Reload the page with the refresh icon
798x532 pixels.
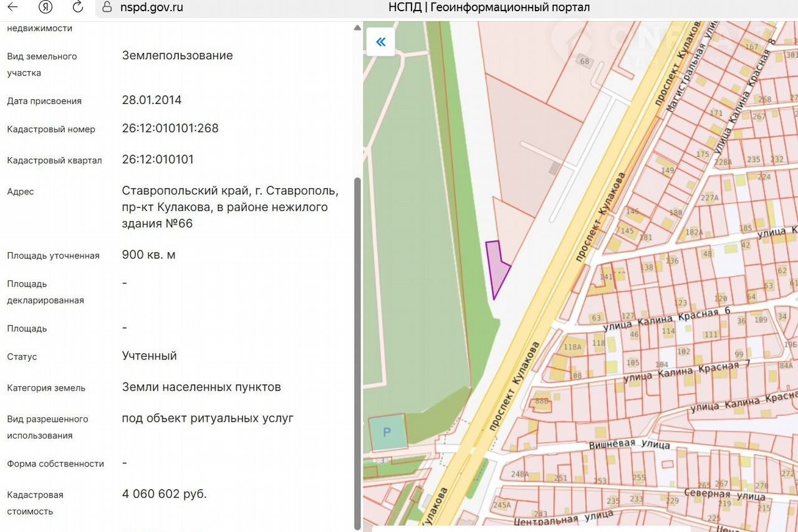click(x=78, y=7)
